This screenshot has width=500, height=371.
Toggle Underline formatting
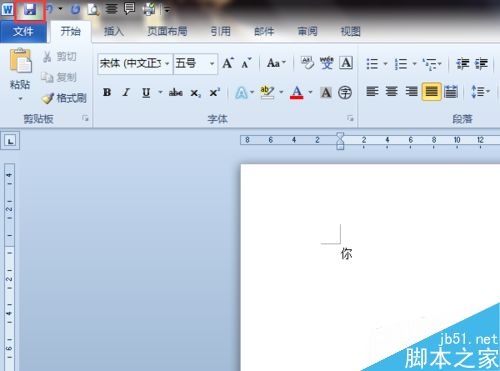146,92
